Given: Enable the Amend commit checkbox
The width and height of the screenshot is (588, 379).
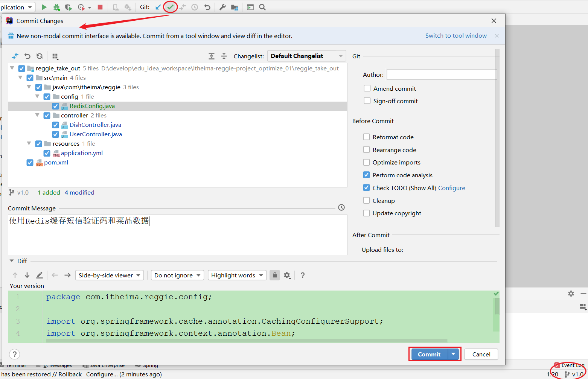Looking at the screenshot, I should click(x=367, y=88).
